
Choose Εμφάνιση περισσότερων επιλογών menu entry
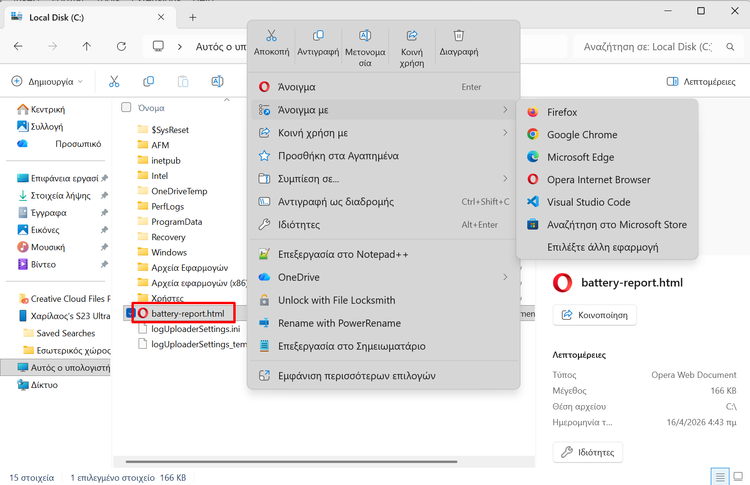(356, 376)
